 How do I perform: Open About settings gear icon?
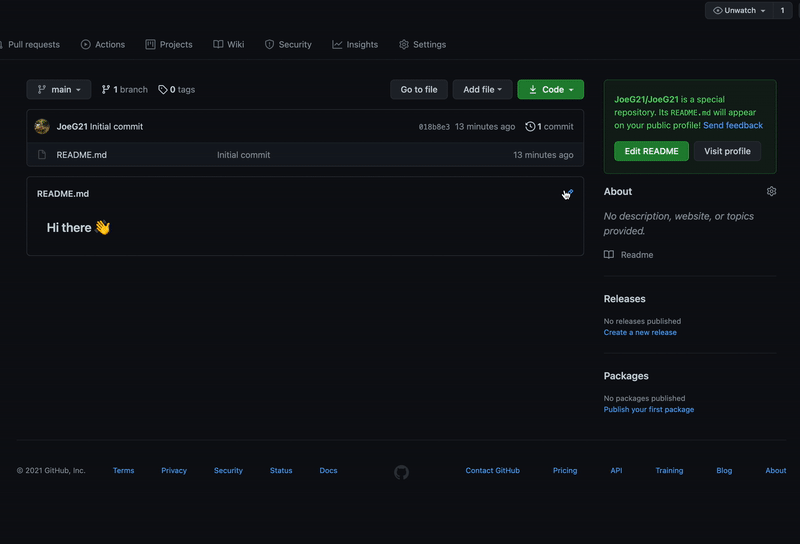771,191
